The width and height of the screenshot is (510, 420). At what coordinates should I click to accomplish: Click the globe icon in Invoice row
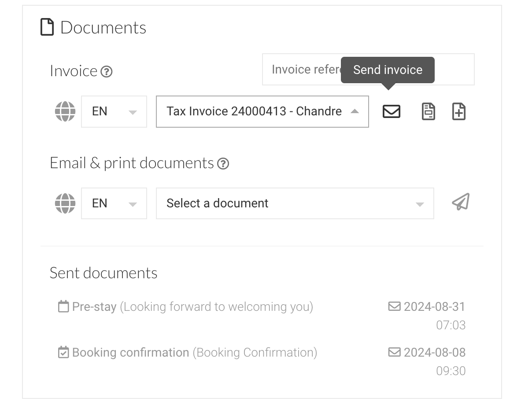click(x=65, y=111)
